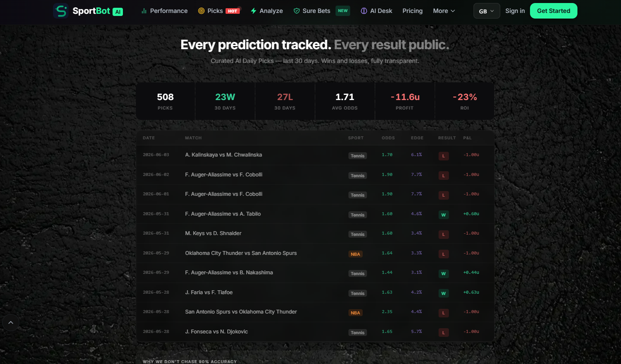Viewport: 621px width, 364px height.
Task: Click the scroll-to-top arrow button
Action: coord(11,323)
